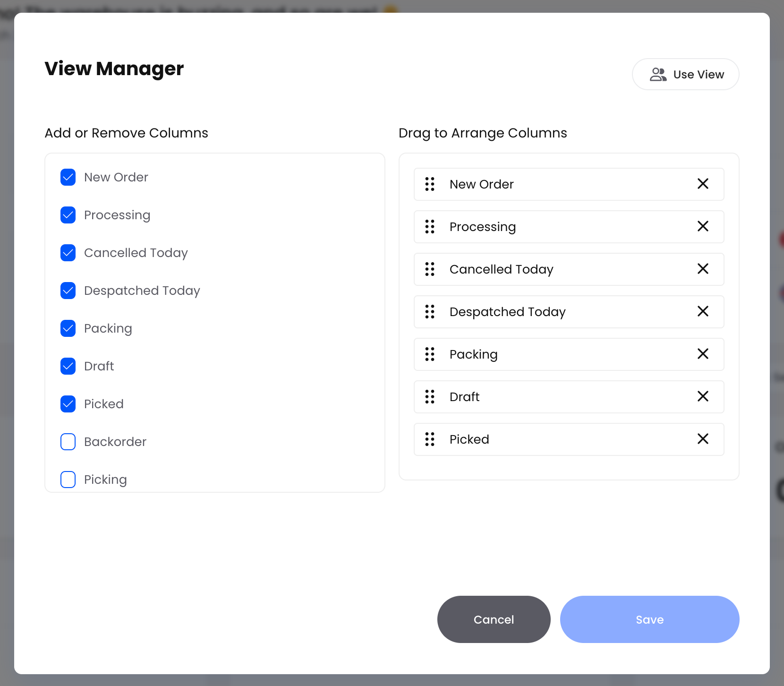This screenshot has width=784, height=686.
Task: Cancel the View Manager dialog
Action: (x=494, y=619)
